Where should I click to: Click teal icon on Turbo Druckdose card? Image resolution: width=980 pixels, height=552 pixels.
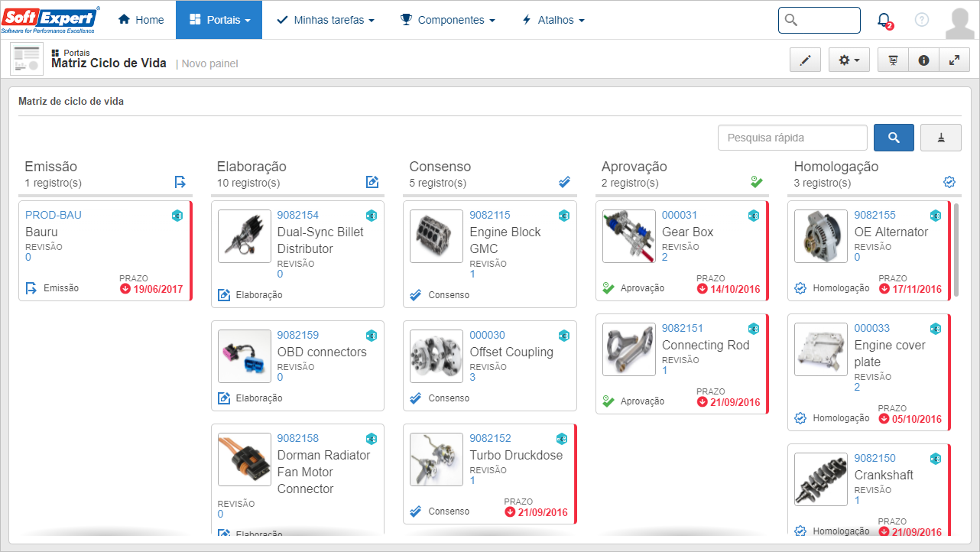point(562,439)
